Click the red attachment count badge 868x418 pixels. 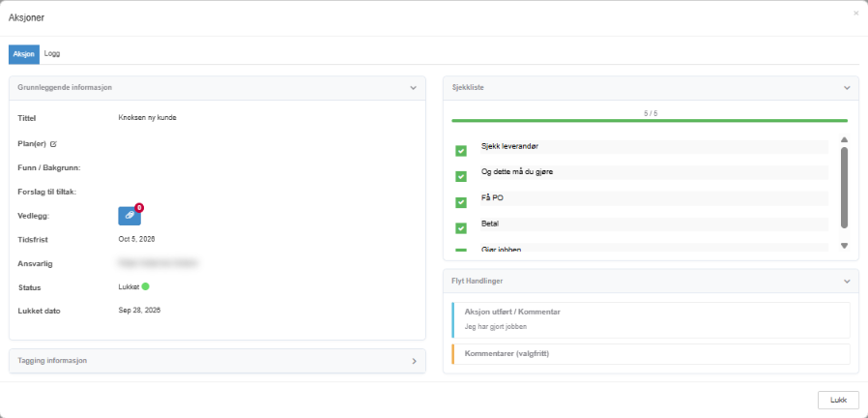[x=139, y=208]
